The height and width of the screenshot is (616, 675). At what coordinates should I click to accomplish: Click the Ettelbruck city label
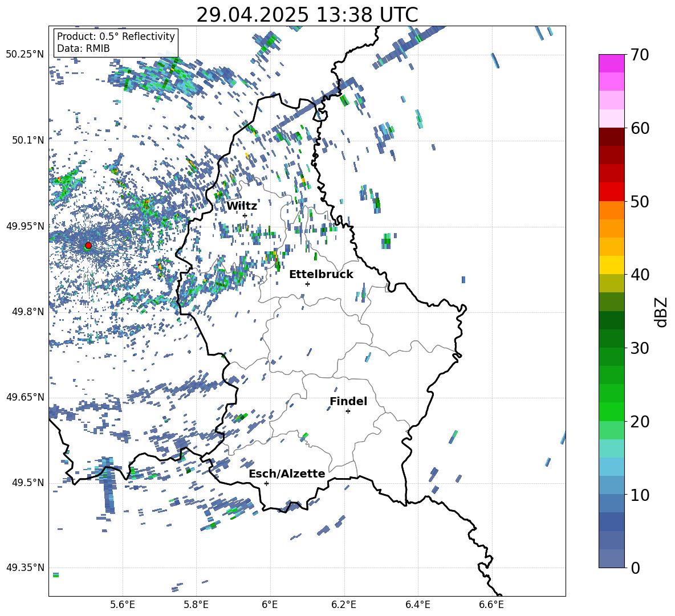tap(321, 275)
